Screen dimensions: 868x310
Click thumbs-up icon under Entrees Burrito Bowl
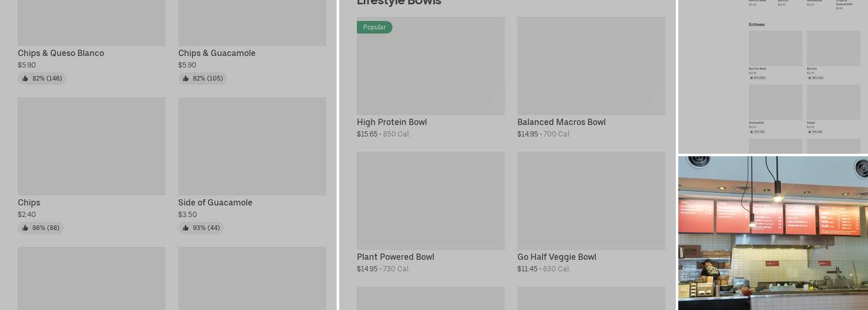click(x=751, y=78)
